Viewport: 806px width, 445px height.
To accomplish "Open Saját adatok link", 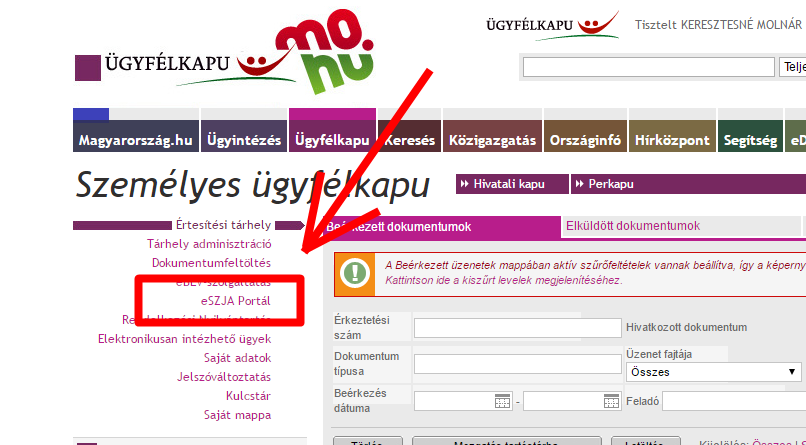I will (x=237, y=358).
